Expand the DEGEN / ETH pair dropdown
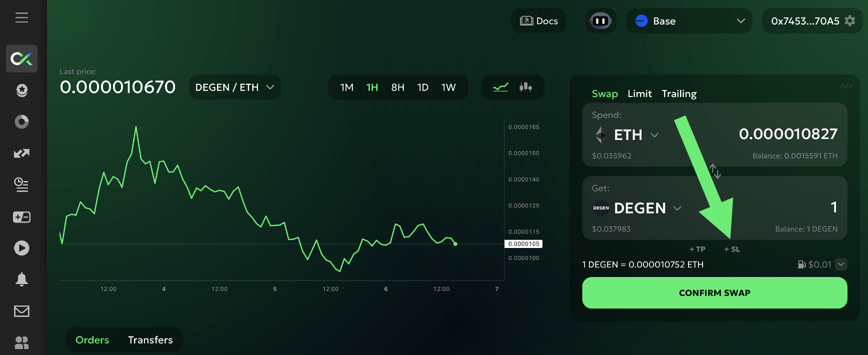The image size is (868, 355). 234,87
